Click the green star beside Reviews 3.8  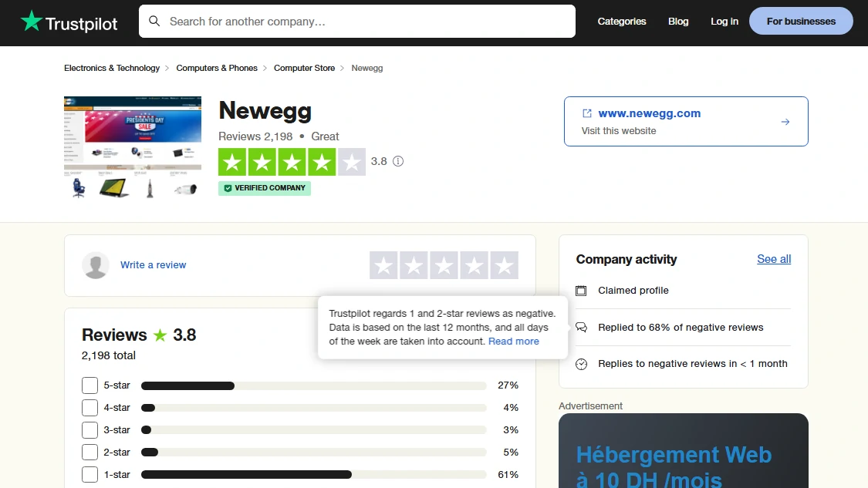(160, 335)
